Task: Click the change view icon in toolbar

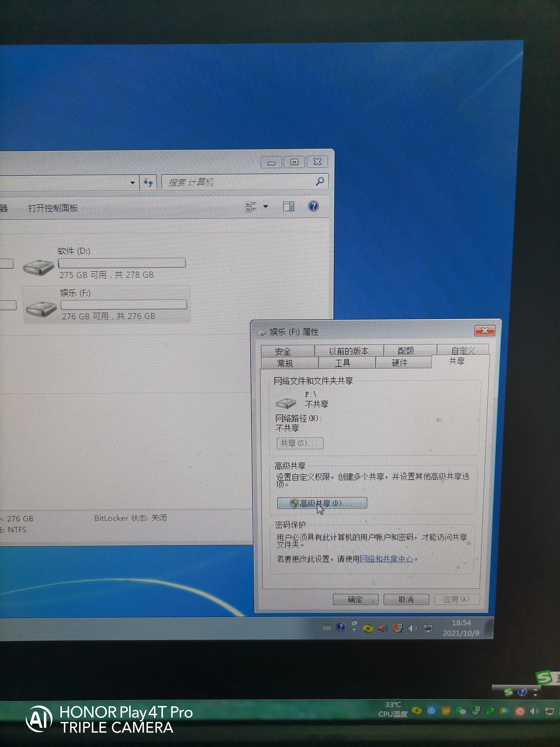Action: click(x=251, y=206)
